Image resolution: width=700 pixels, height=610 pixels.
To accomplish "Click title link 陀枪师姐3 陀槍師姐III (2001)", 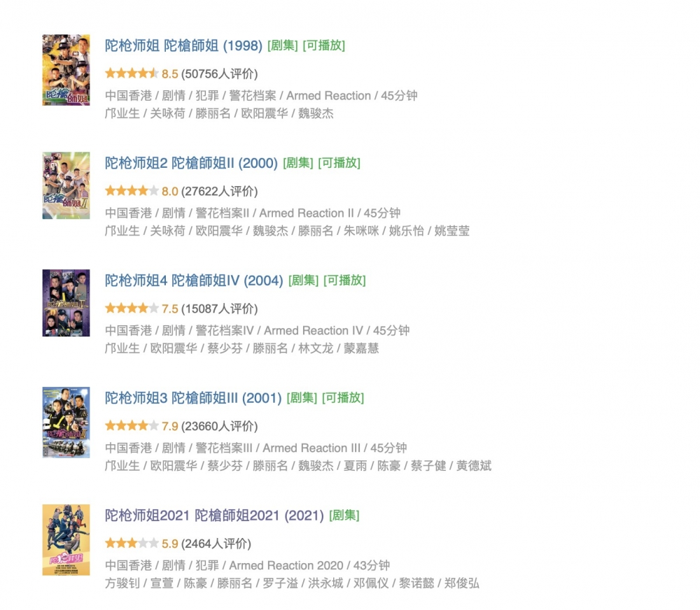I will (x=193, y=397).
